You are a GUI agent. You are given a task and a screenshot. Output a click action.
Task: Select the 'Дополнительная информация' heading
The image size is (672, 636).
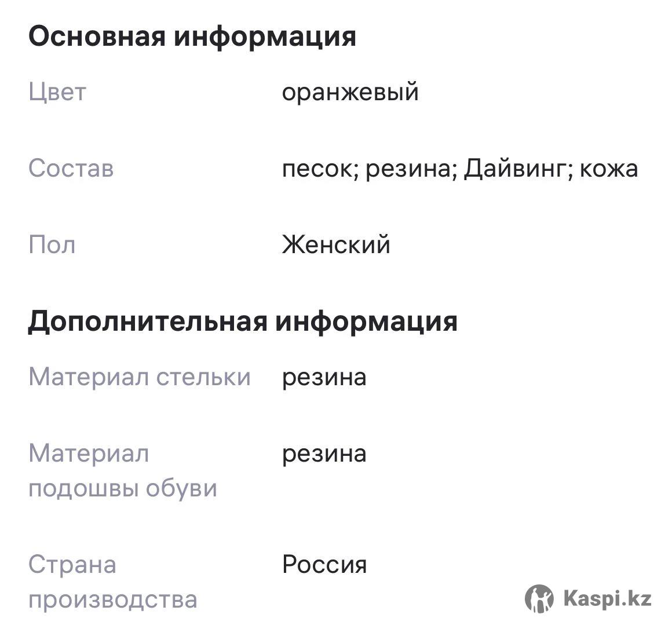243,322
